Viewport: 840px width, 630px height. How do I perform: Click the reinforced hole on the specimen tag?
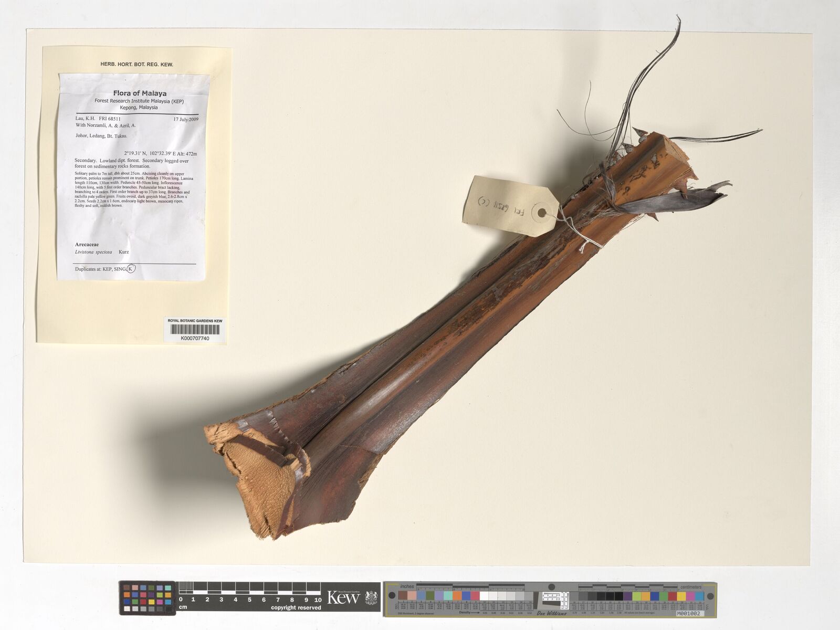(541, 213)
